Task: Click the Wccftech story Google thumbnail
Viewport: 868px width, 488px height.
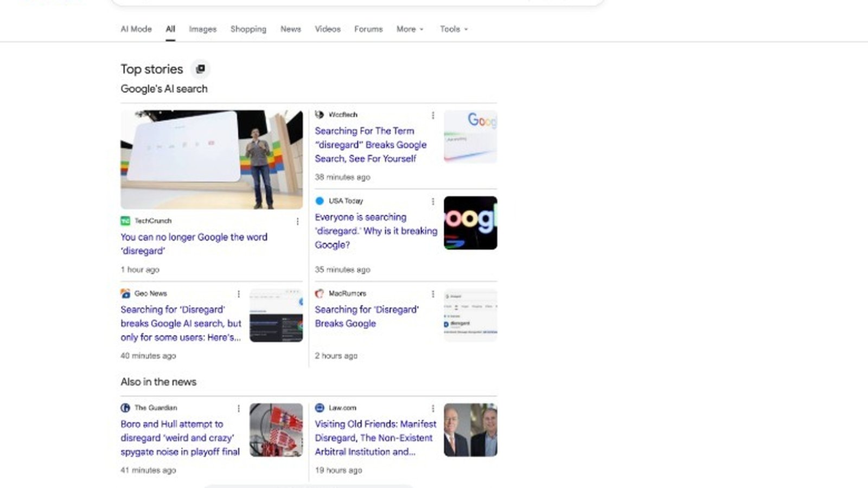Action: pyautogui.click(x=470, y=137)
